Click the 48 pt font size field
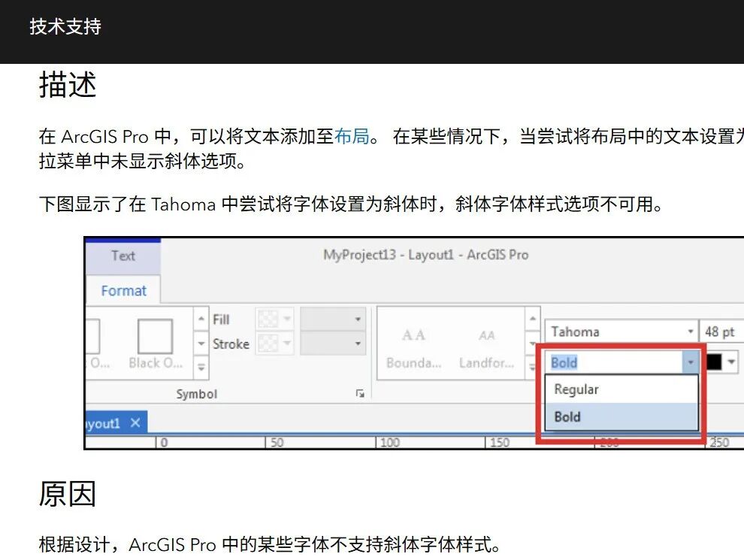 721,331
